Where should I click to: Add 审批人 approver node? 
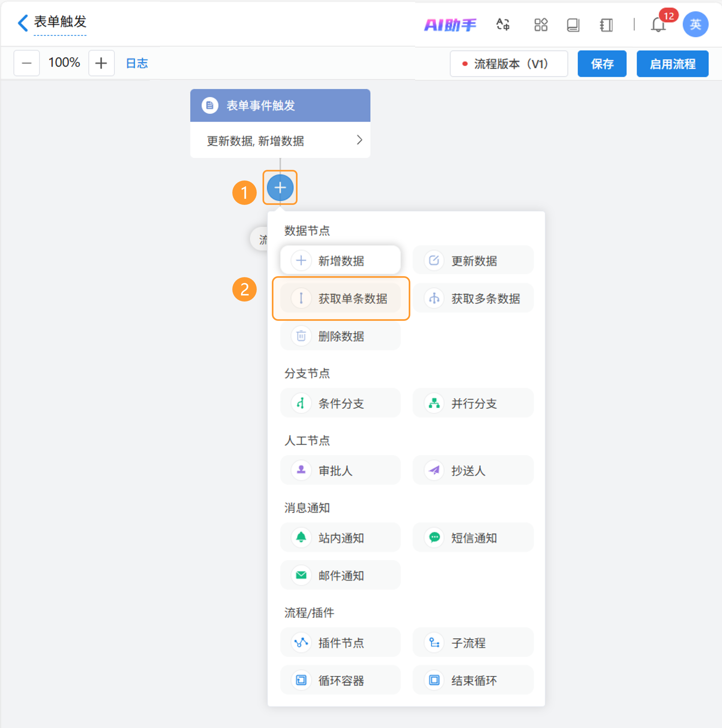point(341,470)
